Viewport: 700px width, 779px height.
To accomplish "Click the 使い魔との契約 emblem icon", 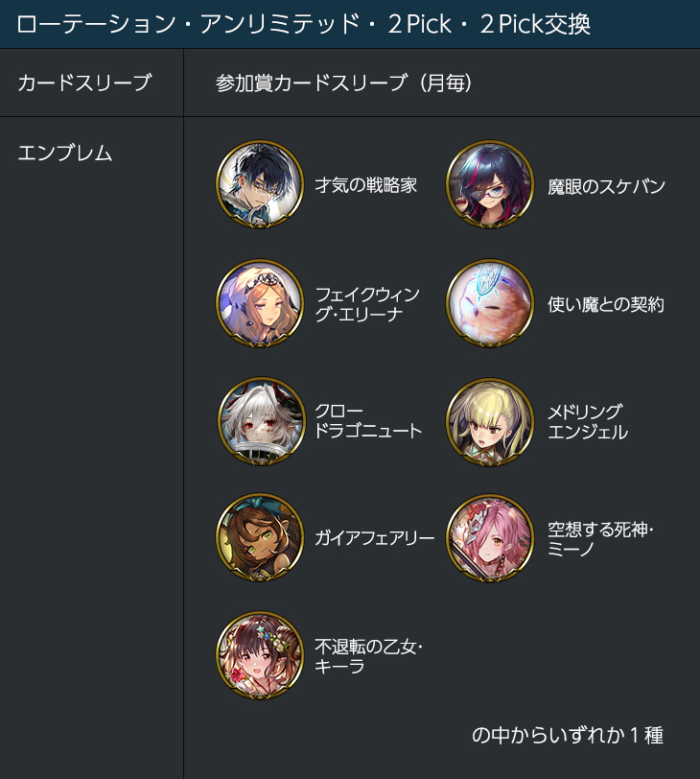I will 490,302.
